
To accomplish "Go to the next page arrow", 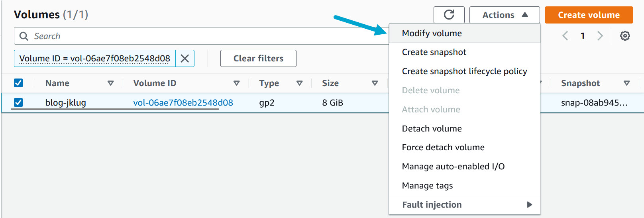I will [600, 36].
